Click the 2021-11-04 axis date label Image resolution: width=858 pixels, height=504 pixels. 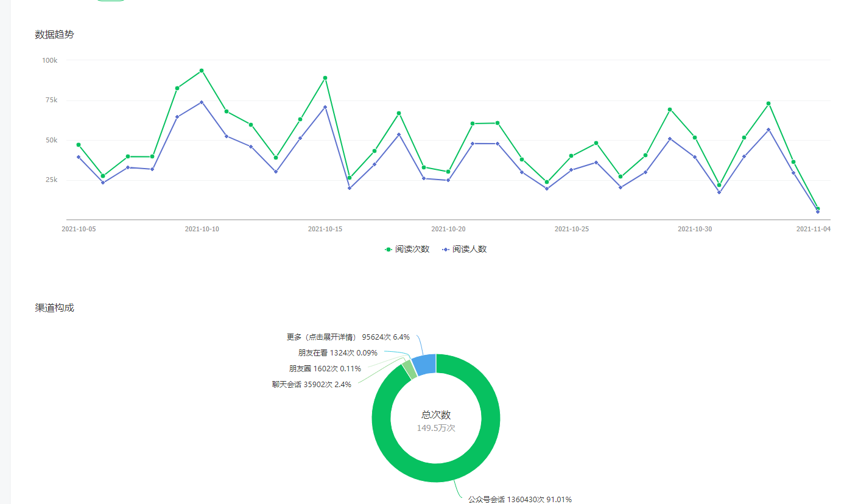coord(814,229)
